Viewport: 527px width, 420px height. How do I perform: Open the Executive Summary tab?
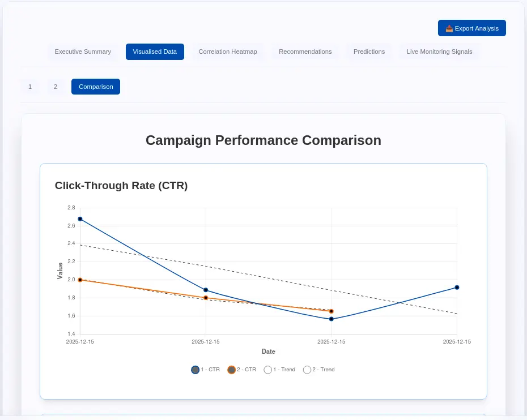tap(83, 52)
